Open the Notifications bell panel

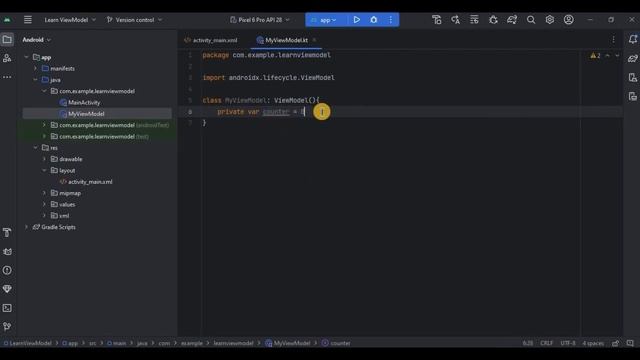[633, 39]
